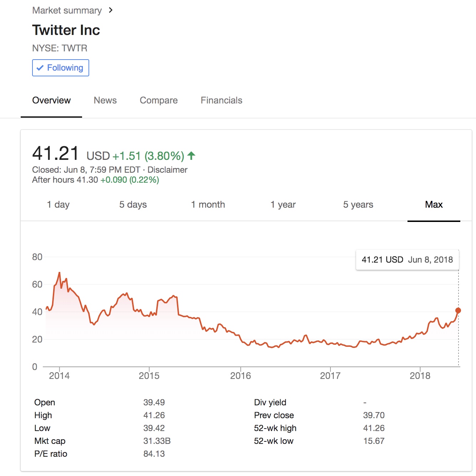Switch to the News tab
The image size is (476, 476).
click(105, 100)
